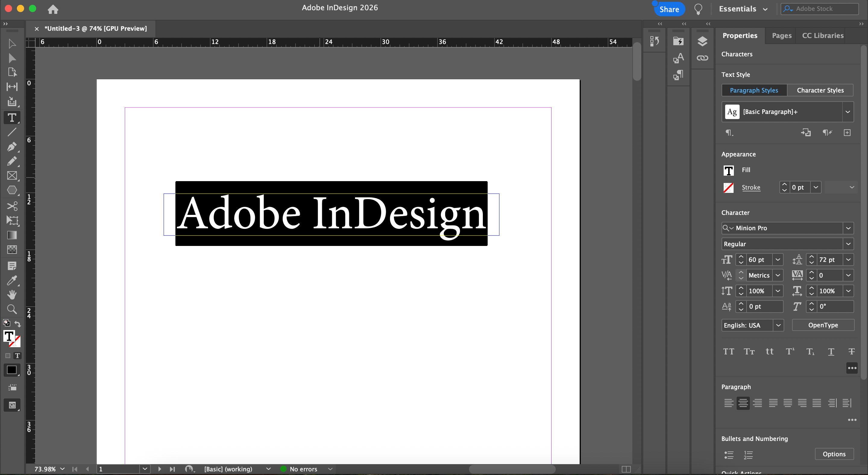Switch to Character Styles tab
This screenshot has height=475, width=868.
820,90
